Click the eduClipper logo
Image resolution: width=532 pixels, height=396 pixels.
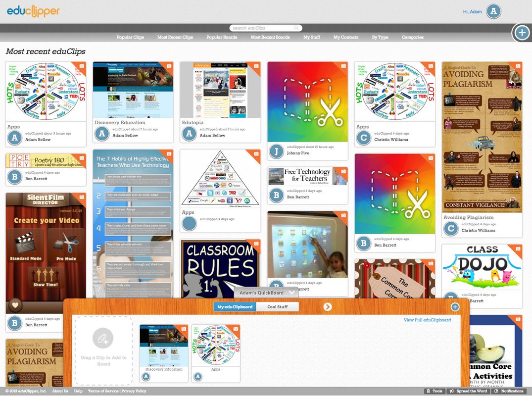coord(33,11)
